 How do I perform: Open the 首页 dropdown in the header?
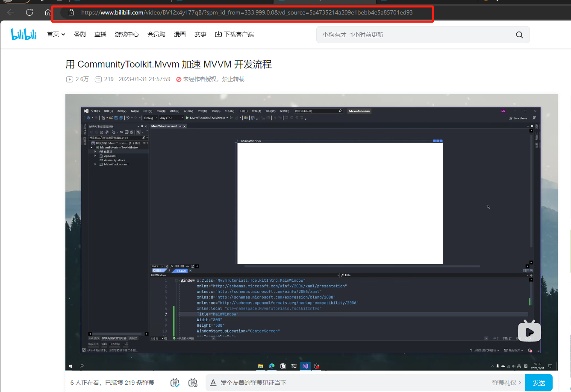(56, 34)
